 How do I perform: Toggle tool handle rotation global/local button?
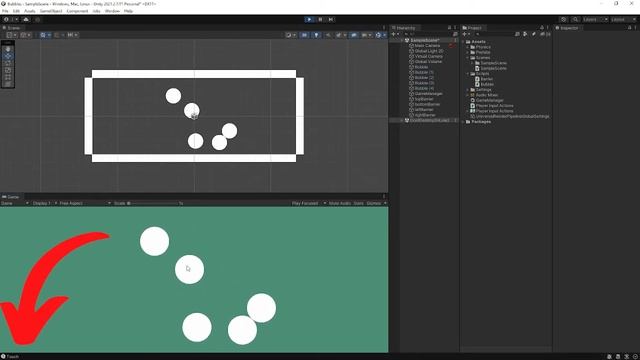pos(25,35)
